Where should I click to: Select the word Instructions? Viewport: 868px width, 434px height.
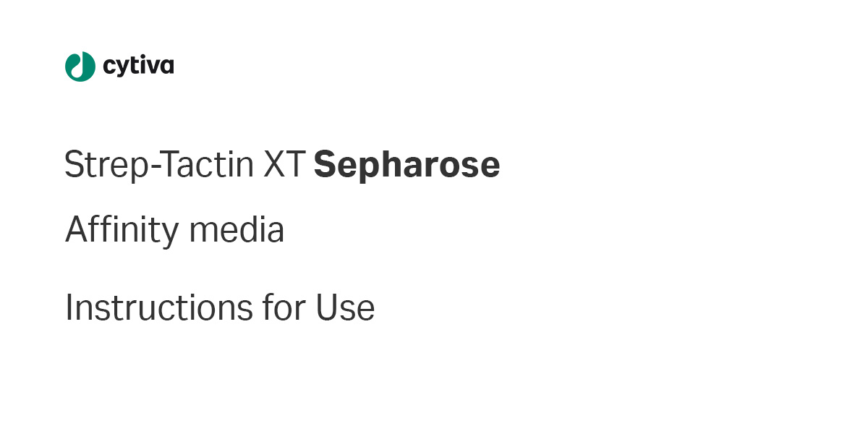[154, 307]
